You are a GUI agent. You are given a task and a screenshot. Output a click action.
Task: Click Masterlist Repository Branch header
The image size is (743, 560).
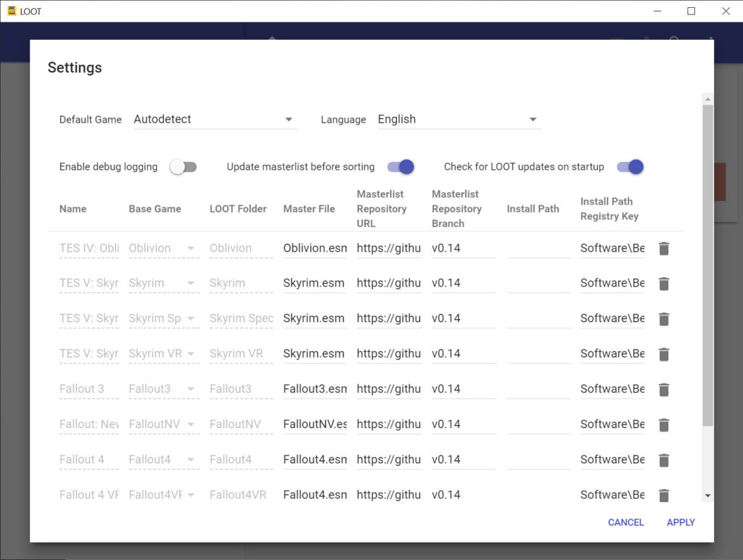pos(456,209)
